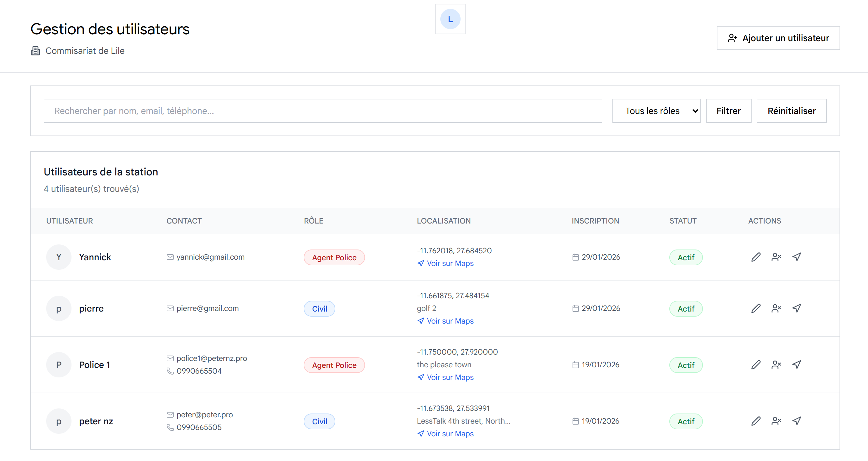The width and height of the screenshot is (868, 461).
Task: Focus the search by name, email field
Action: pos(322,111)
